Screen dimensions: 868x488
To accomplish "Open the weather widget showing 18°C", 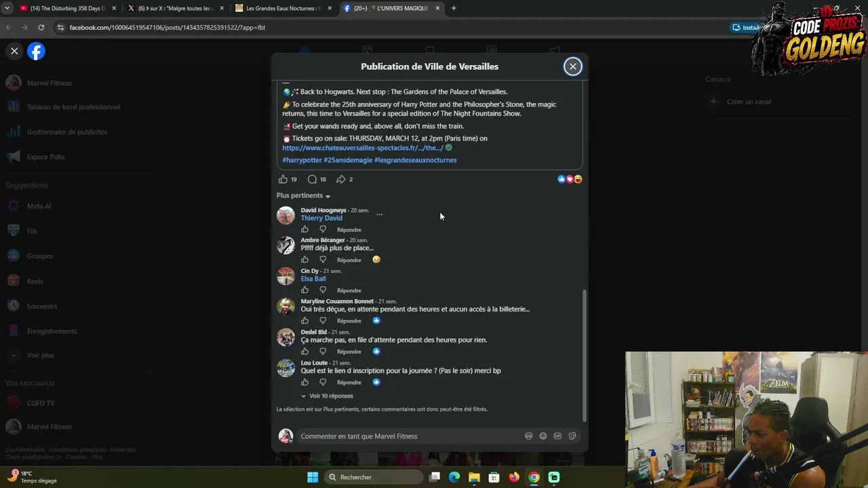I will pyautogui.click(x=33, y=477).
